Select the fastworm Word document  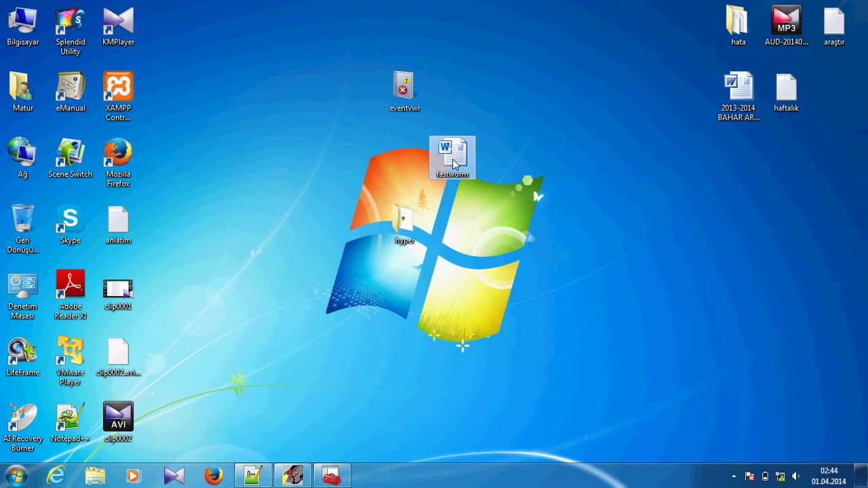point(452,158)
